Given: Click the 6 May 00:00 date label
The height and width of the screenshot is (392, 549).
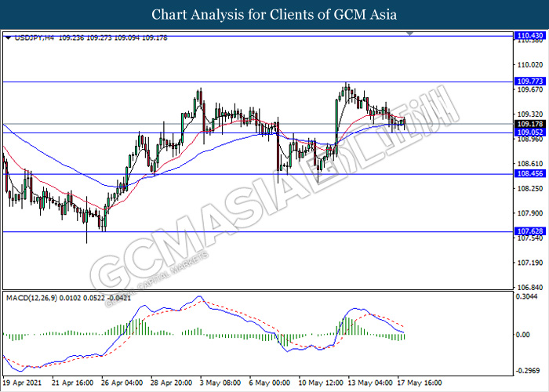Looking at the screenshot, I should coord(270,383).
